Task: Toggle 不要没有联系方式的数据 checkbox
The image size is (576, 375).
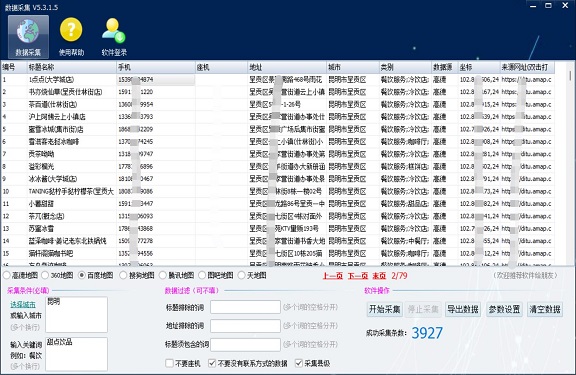Action: 212,363
